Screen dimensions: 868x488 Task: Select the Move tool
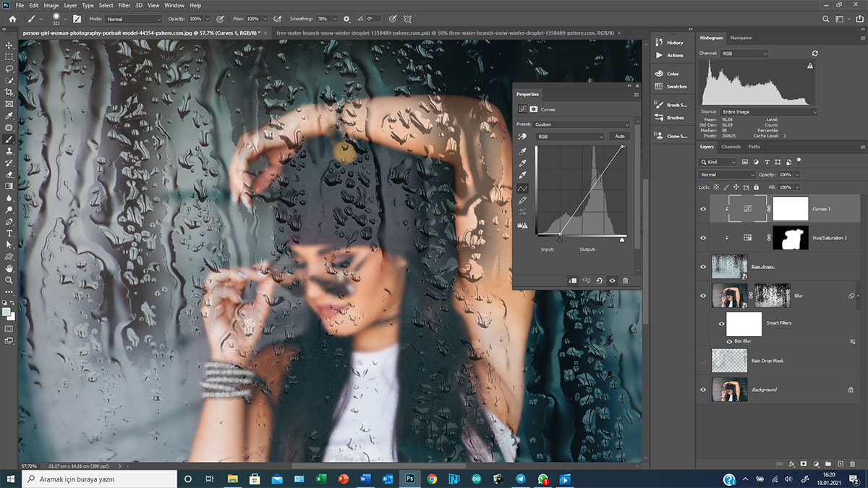[9, 45]
